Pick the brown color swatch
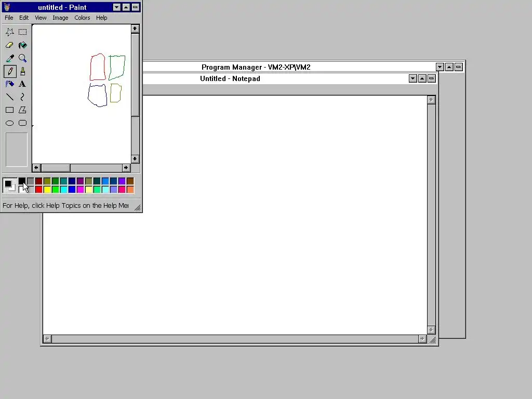532x399 pixels. (130, 181)
